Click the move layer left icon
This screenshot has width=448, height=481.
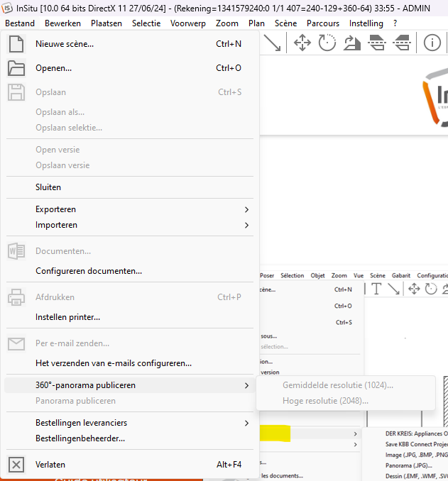(x=402, y=43)
